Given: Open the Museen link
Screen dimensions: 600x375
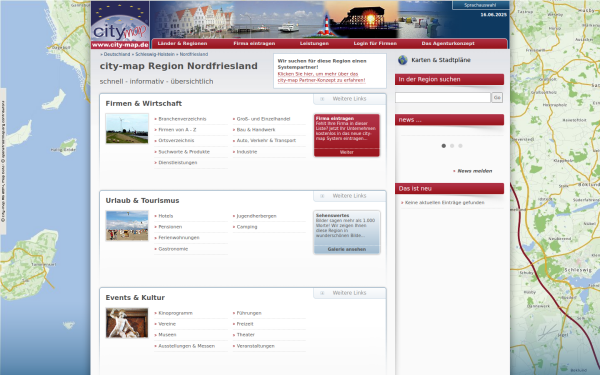Looking at the screenshot, I should pos(167,335).
